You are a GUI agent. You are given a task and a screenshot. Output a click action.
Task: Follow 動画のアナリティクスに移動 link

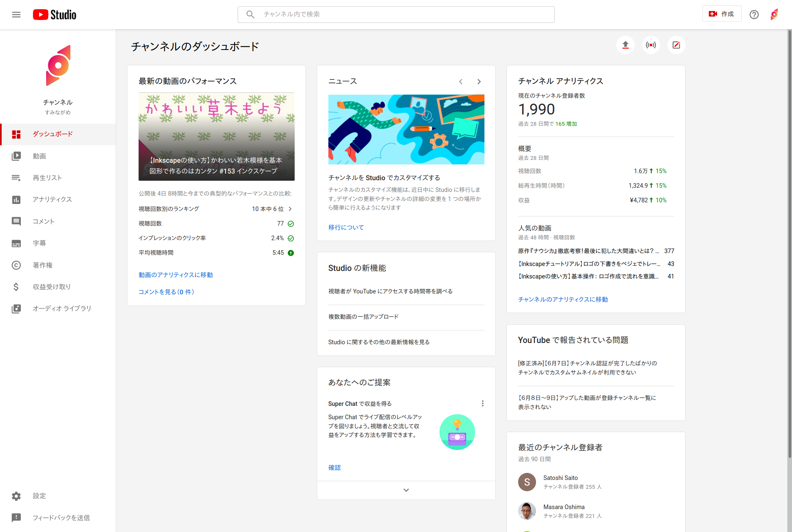176,275
